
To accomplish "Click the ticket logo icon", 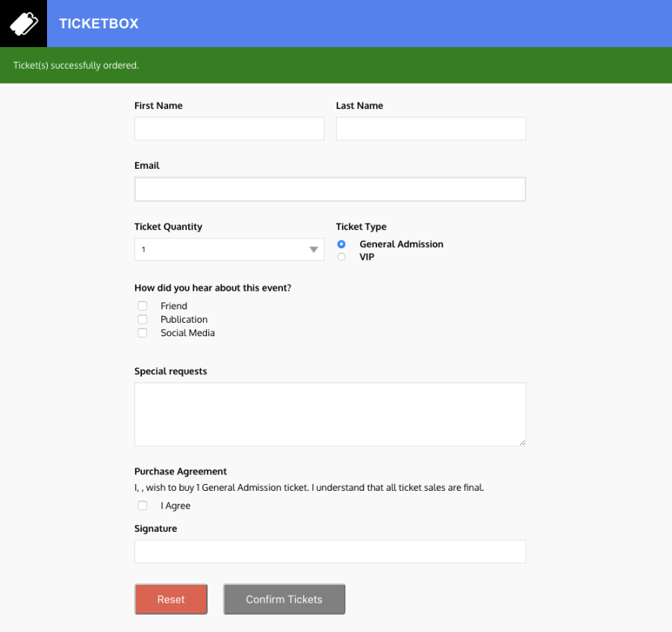I will (x=23, y=24).
